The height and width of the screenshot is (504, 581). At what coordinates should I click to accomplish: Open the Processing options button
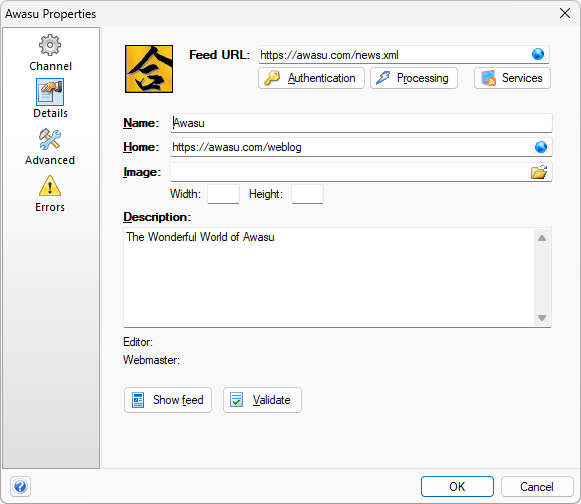(414, 78)
